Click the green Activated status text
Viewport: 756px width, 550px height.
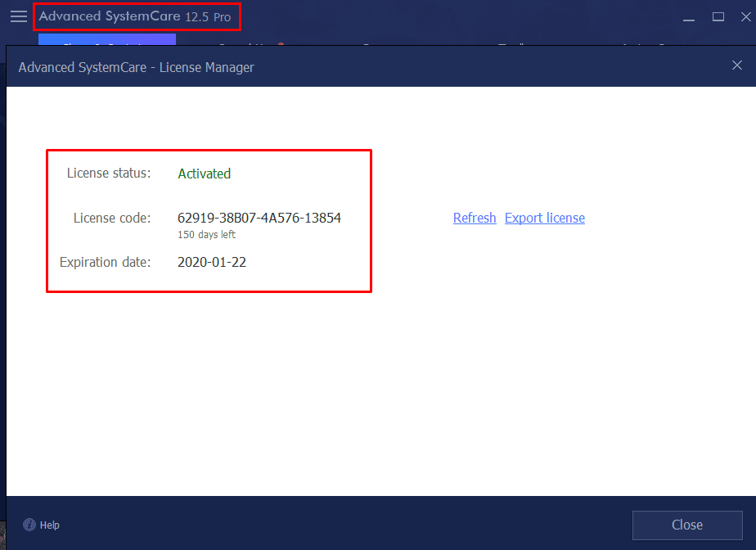(204, 174)
